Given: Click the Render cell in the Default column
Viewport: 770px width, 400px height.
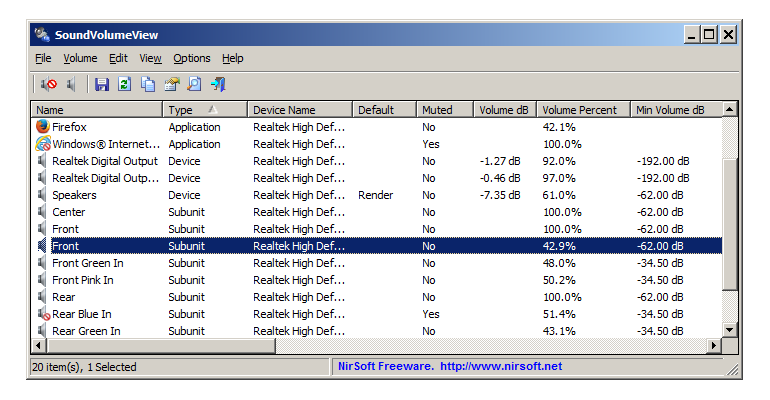Looking at the screenshot, I should tap(376, 195).
